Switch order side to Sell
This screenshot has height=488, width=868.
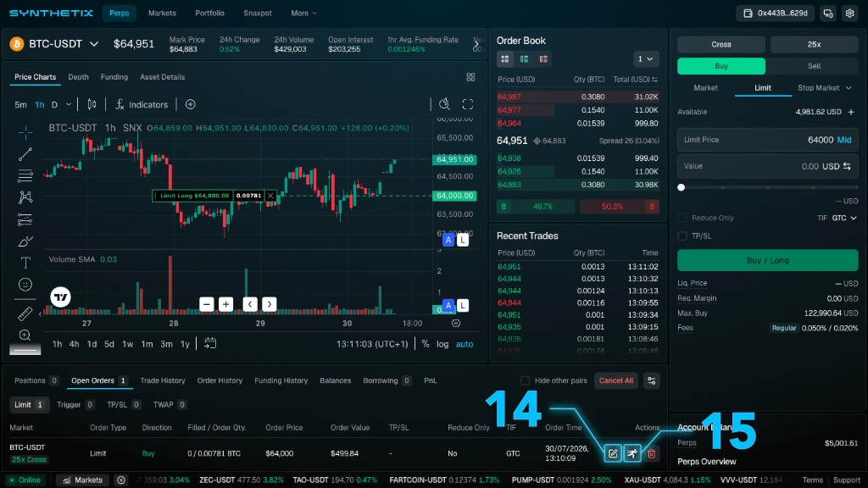click(x=814, y=66)
